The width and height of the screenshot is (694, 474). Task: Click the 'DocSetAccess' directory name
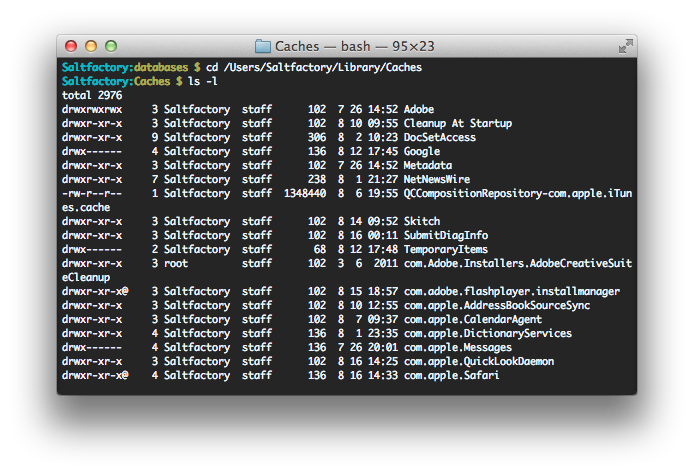pyautogui.click(x=440, y=137)
